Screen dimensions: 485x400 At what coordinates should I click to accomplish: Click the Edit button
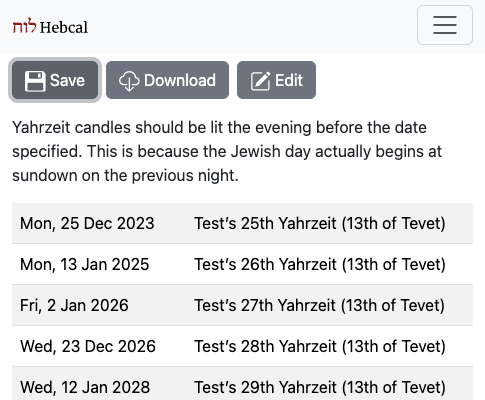click(x=276, y=80)
